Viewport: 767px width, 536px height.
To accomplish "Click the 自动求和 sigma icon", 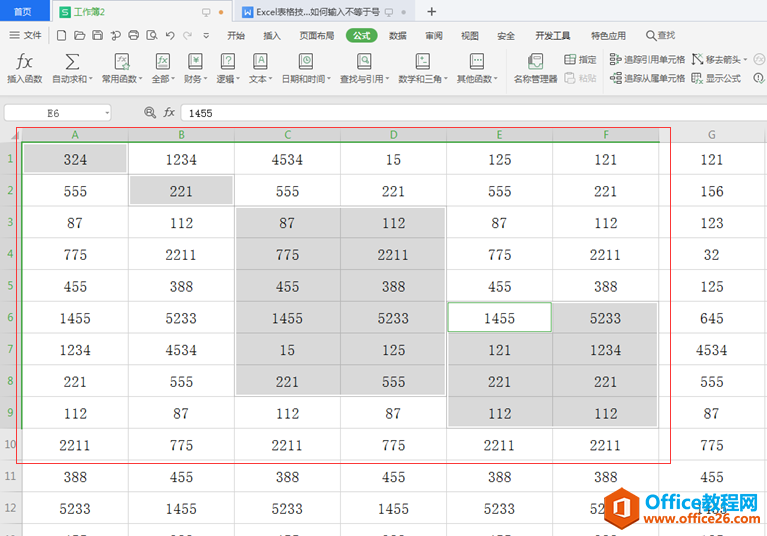I will [x=72, y=62].
